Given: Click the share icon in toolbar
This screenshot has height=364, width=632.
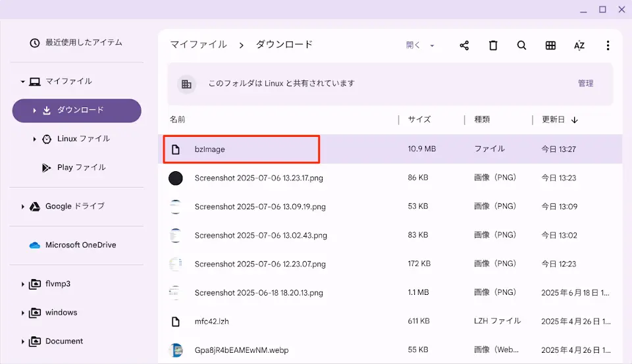Looking at the screenshot, I should [464, 45].
